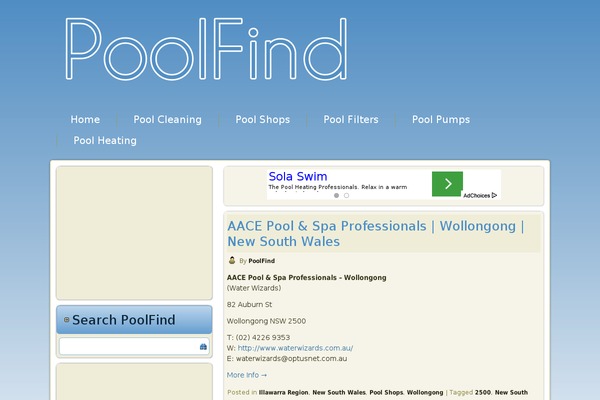Open the New South Wales category link
The width and height of the screenshot is (600, 400).
[339, 392]
